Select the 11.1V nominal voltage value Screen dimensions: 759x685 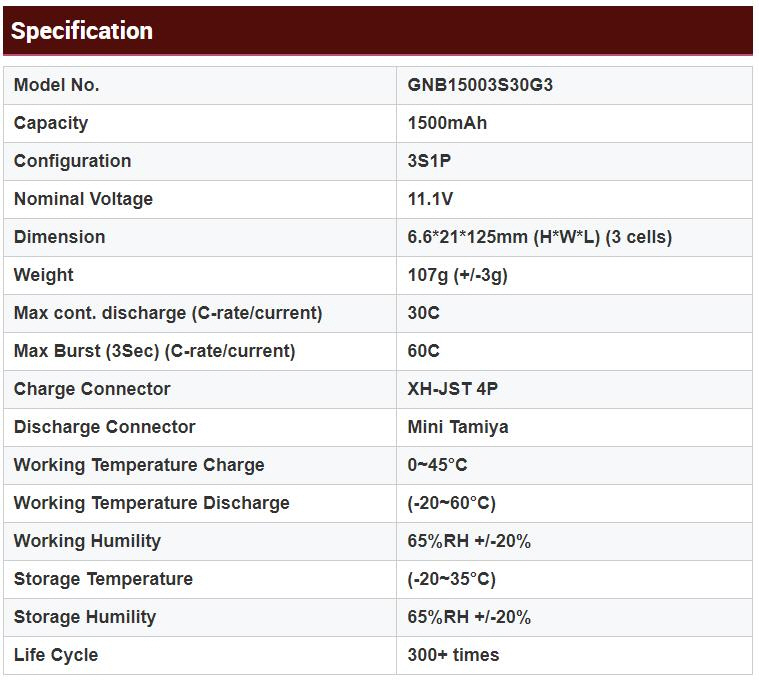[x=430, y=199]
